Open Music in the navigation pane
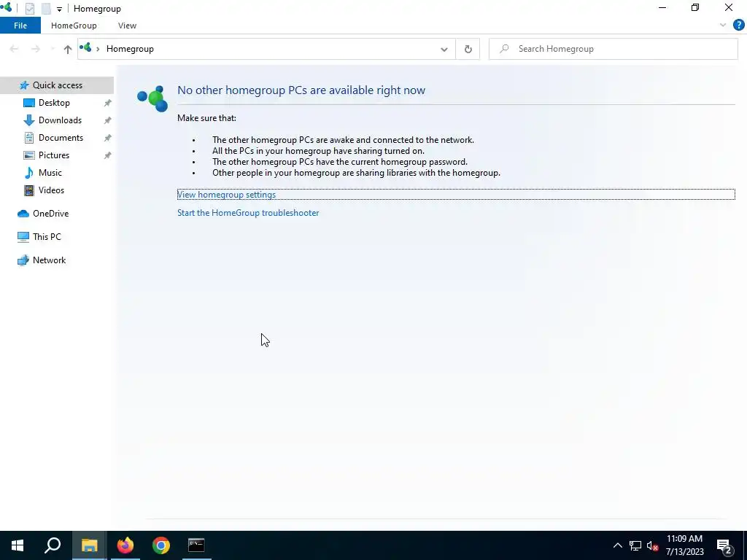 50,173
